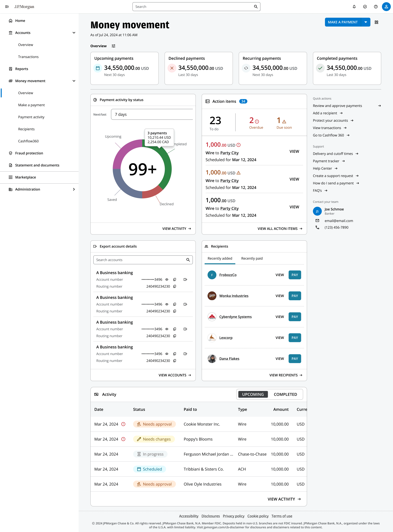Click View All Action Items link

280,229
